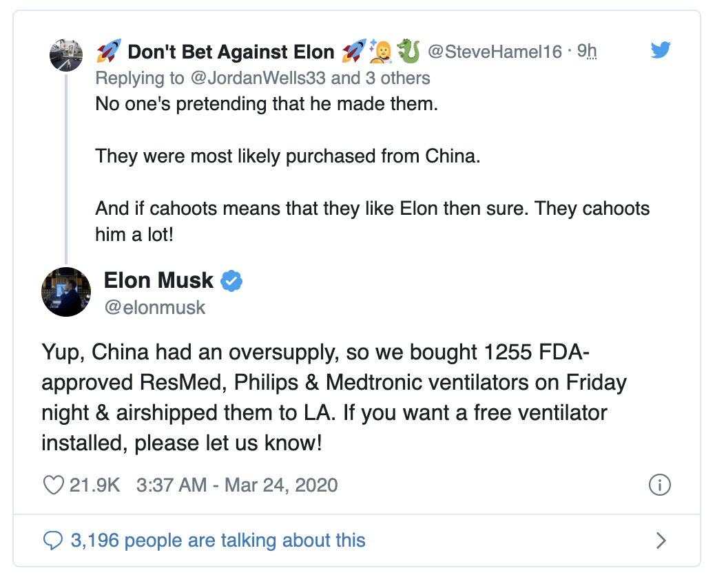The width and height of the screenshot is (715, 588).
Task: Click Elon Musk's blue verified badge
Action: click(231, 281)
